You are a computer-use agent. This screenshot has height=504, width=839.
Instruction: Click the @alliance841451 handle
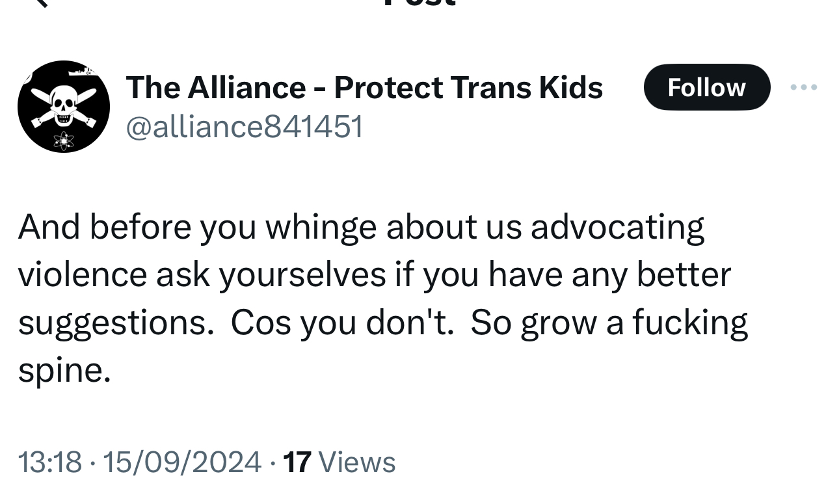click(244, 126)
